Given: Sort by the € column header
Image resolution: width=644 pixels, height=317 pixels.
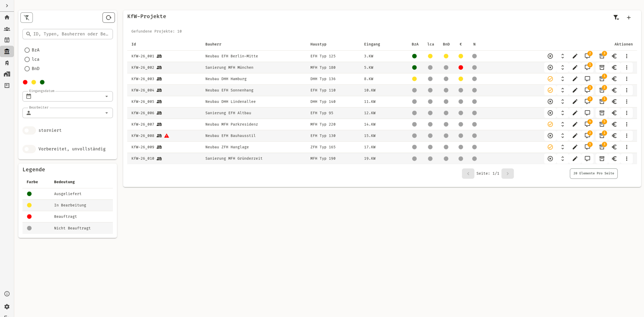Looking at the screenshot, I should (461, 44).
